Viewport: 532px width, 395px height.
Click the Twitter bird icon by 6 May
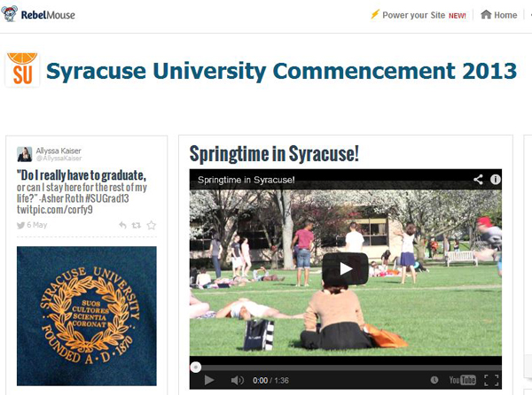click(x=20, y=225)
